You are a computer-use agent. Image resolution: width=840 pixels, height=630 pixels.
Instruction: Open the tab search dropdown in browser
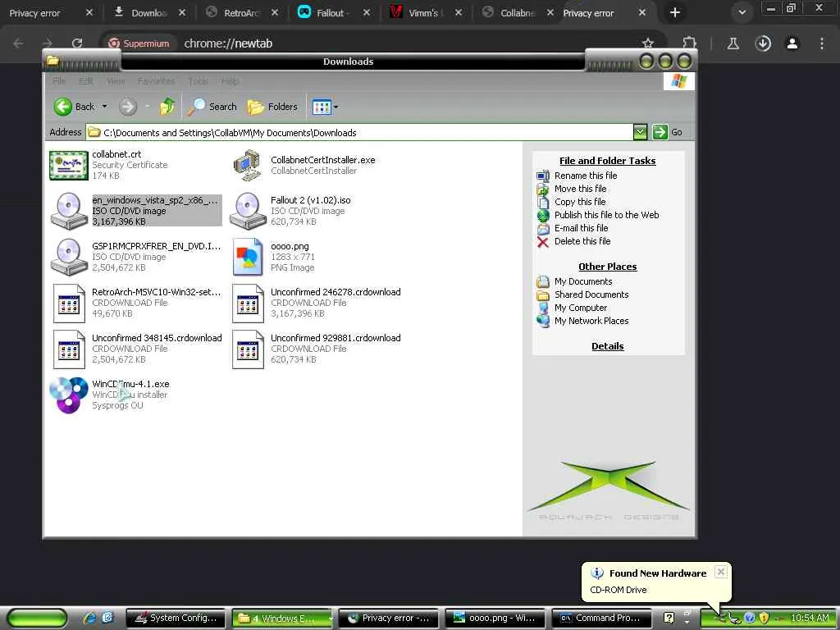coord(742,12)
